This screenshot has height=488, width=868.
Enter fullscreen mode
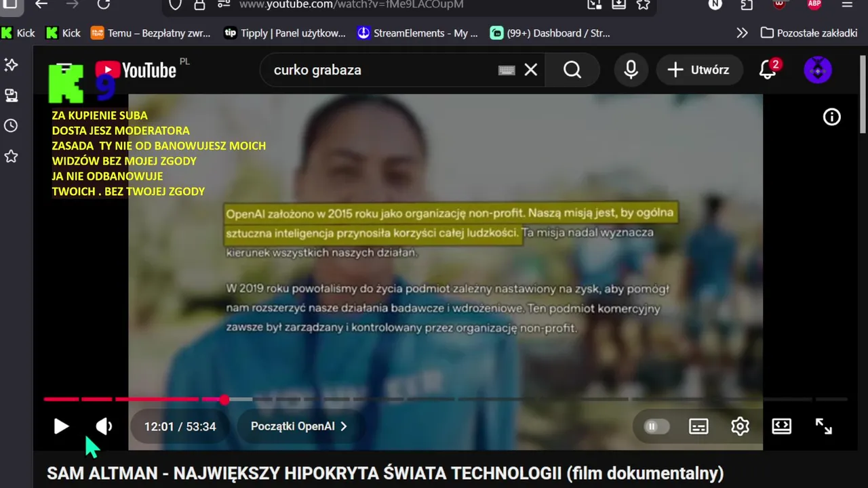point(823,426)
